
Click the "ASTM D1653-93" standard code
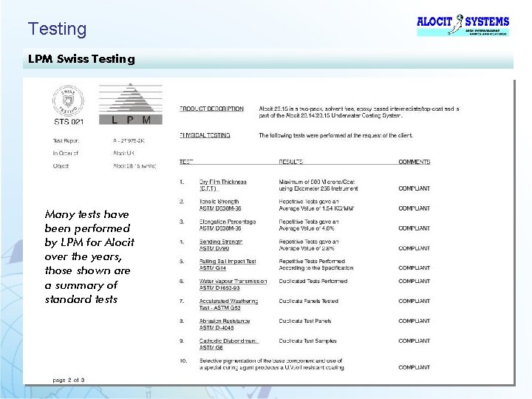pyautogui.click(x=219, y=288)
